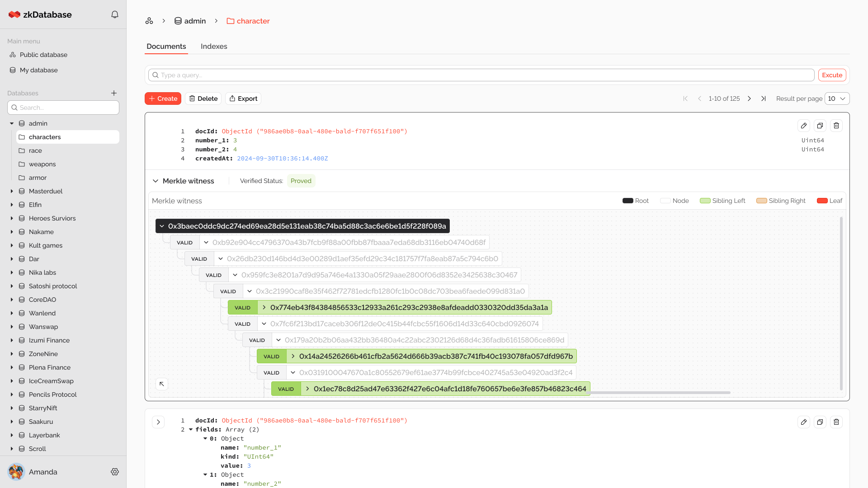Image resolution: width=868 pixels, height=488 pixels.
Task: Focus the query input field
Action: 481,75
